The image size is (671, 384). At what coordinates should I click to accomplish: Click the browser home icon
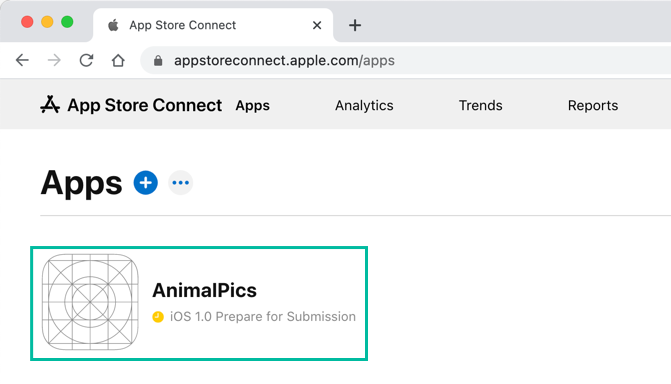(x=118, y=60)
